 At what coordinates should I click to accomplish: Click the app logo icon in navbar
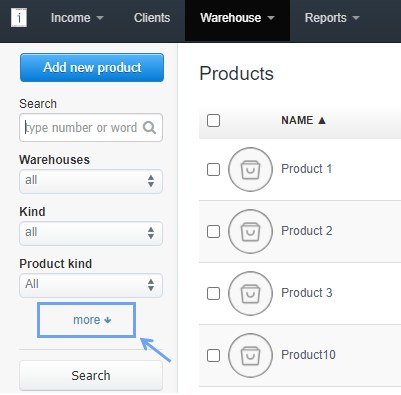click(19, 17)
